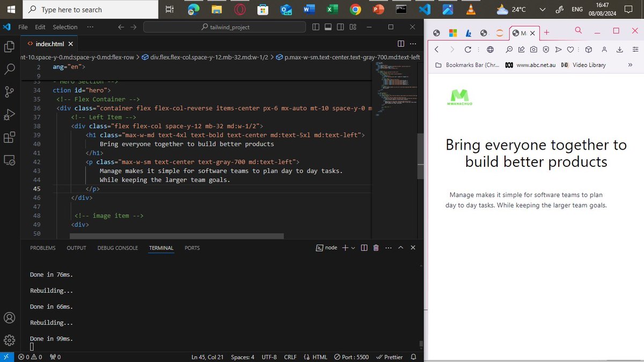The width and height of the screenshot is (644, 362).
Task: Open the notifications bell in the status bar
Action: tap(414, 357)
